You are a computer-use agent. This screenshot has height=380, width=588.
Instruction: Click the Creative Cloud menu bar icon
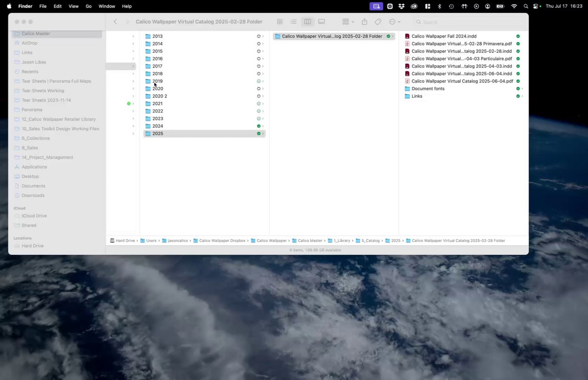pyautogui.click(x=414, y=6)
